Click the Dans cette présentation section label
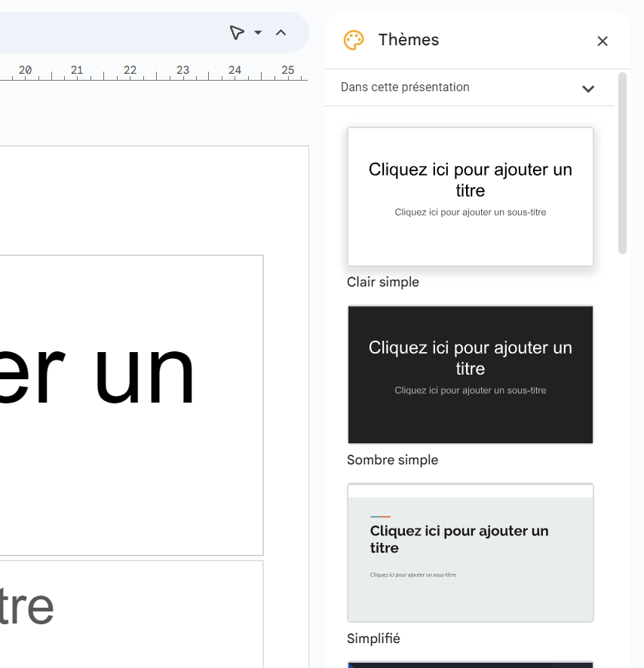The height and width of the screenshot is (668, 644). point(405,87)
